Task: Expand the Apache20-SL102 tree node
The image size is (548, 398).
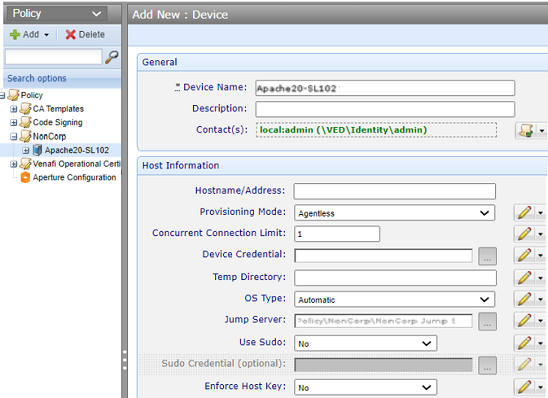Action: click(26, 151)
